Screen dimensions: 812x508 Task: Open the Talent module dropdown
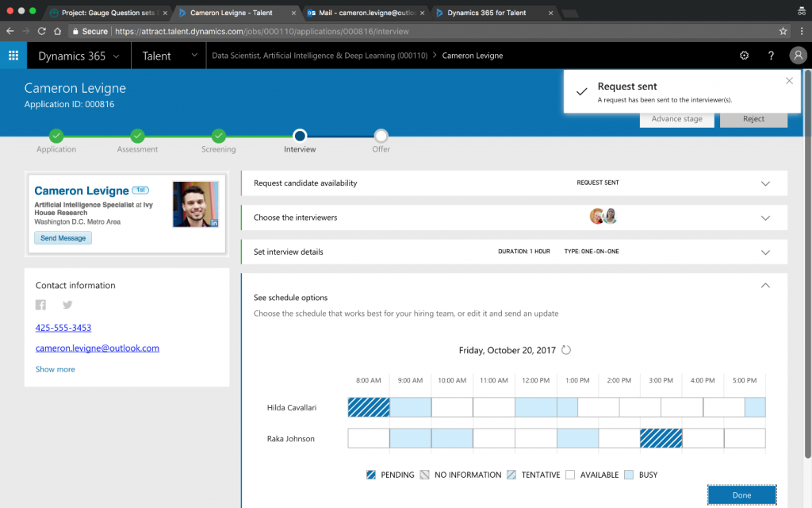click(194, 56)
